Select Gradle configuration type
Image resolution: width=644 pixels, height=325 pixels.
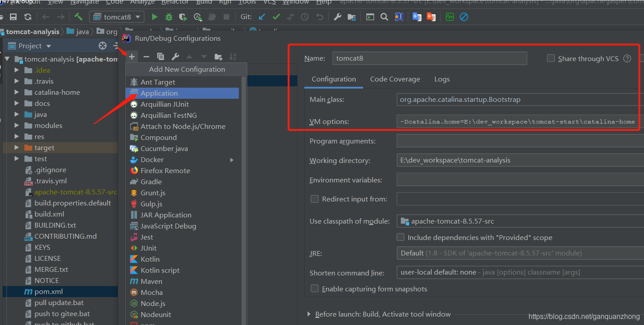[x=182, y=182]
